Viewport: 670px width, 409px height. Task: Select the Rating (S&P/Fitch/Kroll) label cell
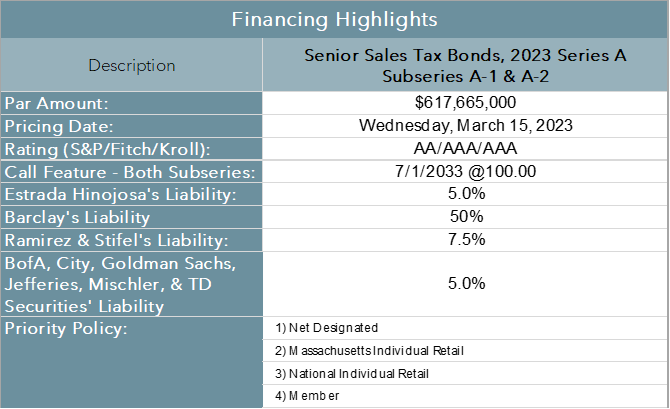point(131,149)
